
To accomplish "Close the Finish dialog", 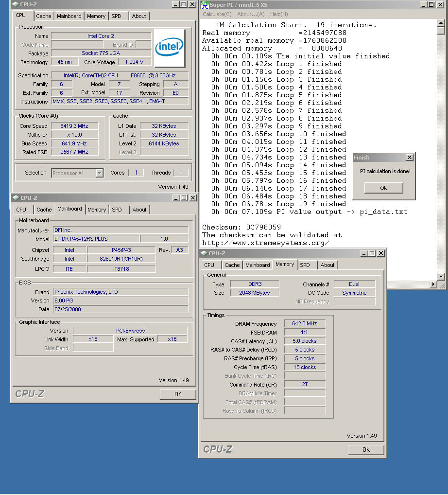I will 409,157.
